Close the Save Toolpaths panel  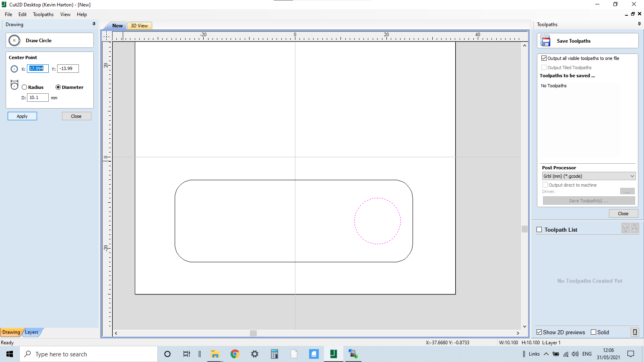pyautogui.click(x=623, y=213)
